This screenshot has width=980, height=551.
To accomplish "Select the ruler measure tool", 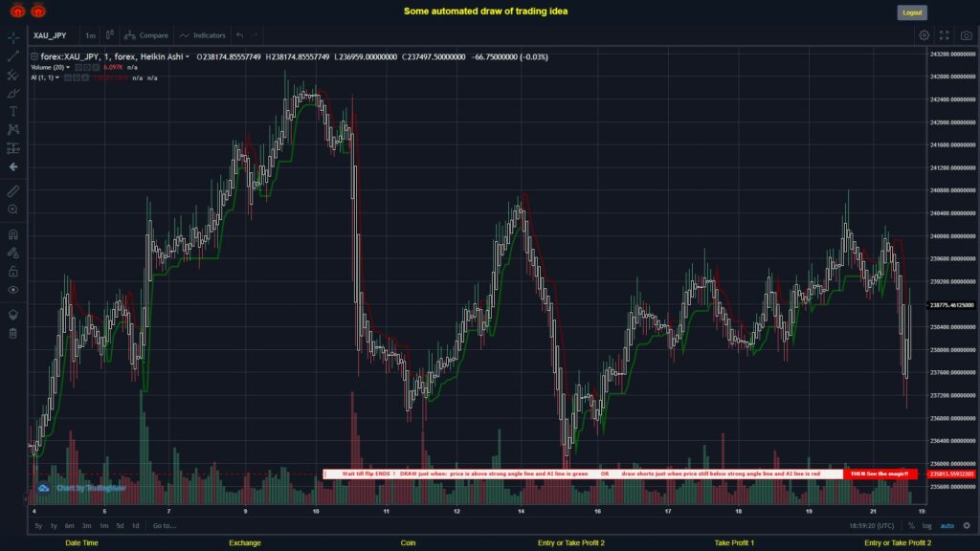I will point(13,191).
